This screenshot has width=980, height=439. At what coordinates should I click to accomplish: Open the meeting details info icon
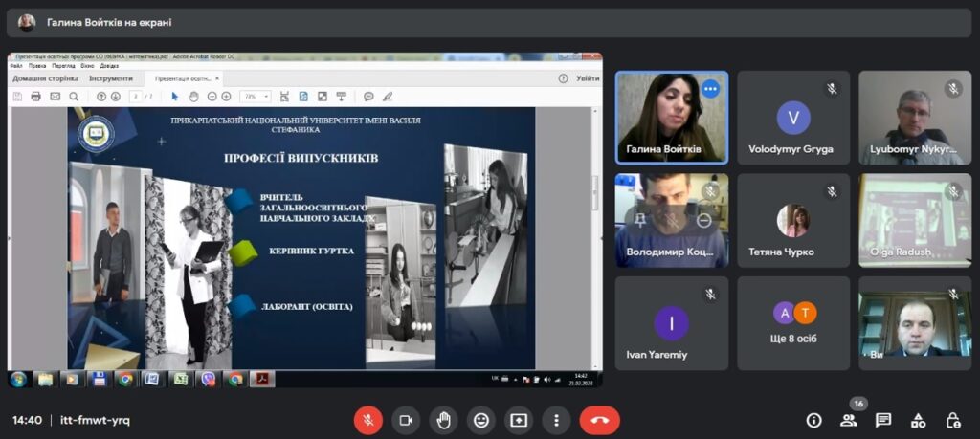coord(813,420)
